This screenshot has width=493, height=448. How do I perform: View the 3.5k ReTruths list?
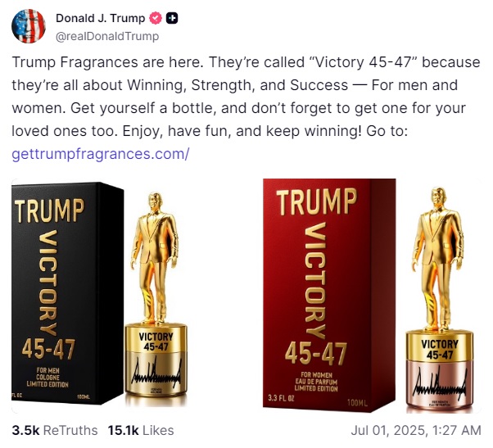click(54, 430)
